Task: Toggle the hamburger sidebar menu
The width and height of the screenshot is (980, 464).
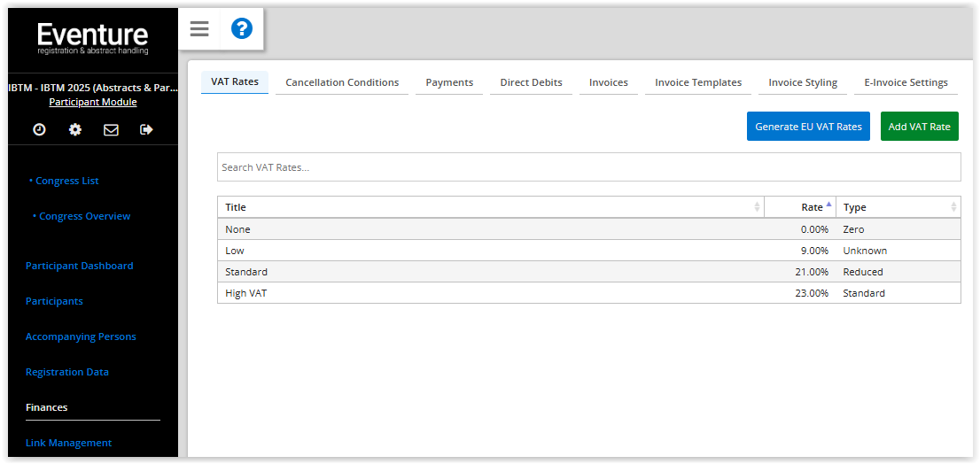Action: pyautogui.click(x=199, y=29)
